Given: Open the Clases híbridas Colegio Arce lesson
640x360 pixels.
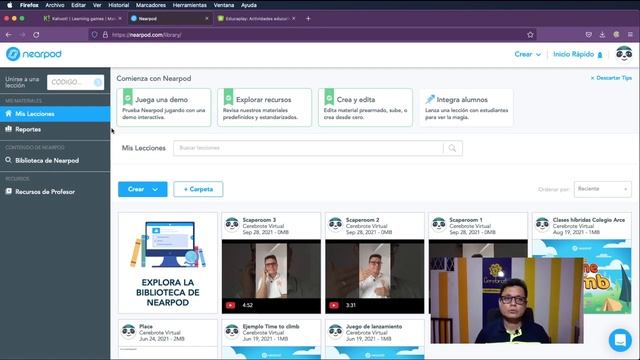Looking at the screenshot, I should pos(582,263).
